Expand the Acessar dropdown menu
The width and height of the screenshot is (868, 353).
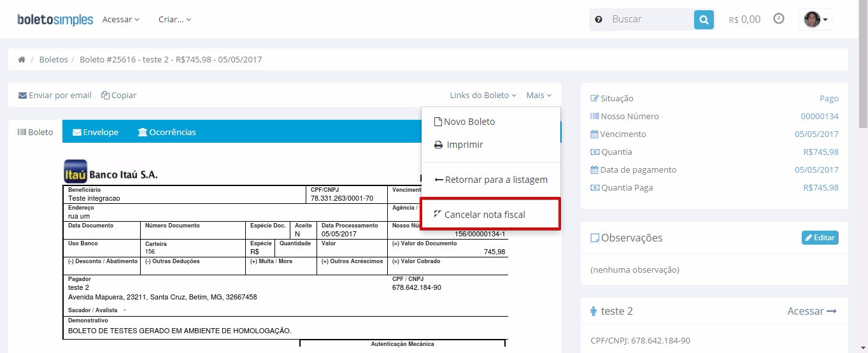[x=120, y=20]
